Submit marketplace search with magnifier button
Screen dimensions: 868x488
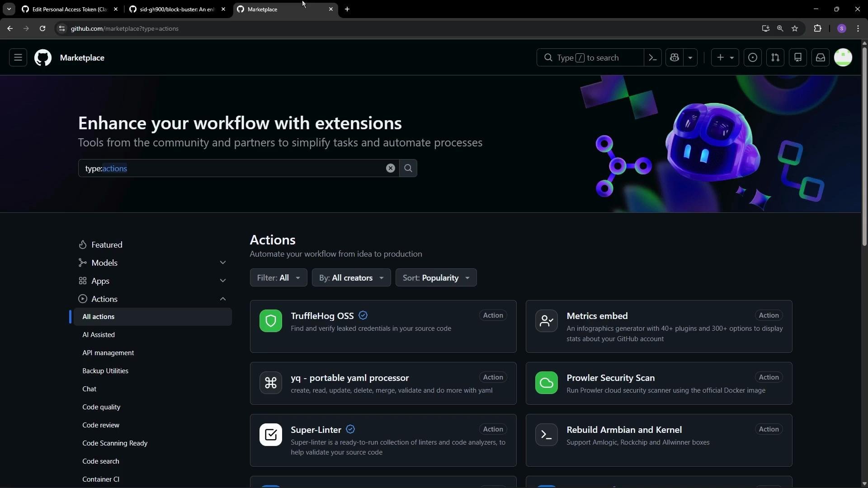coord(408,169)
